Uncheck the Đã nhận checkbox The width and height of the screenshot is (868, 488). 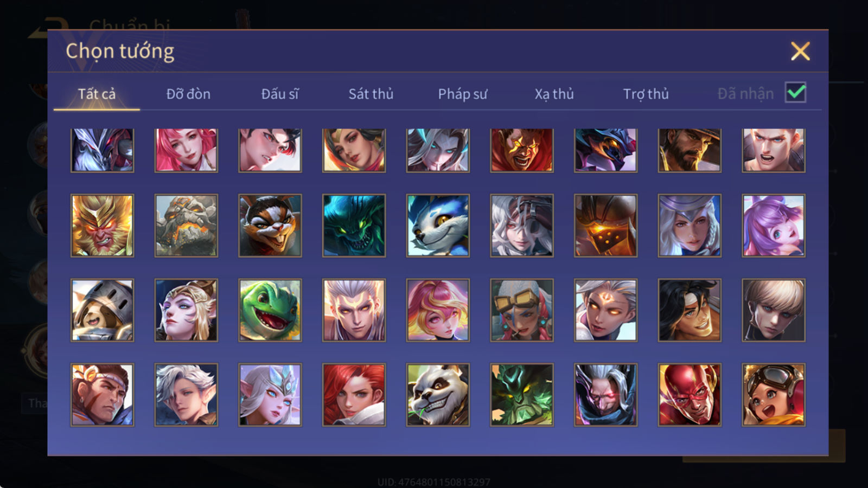click(795, 93)
